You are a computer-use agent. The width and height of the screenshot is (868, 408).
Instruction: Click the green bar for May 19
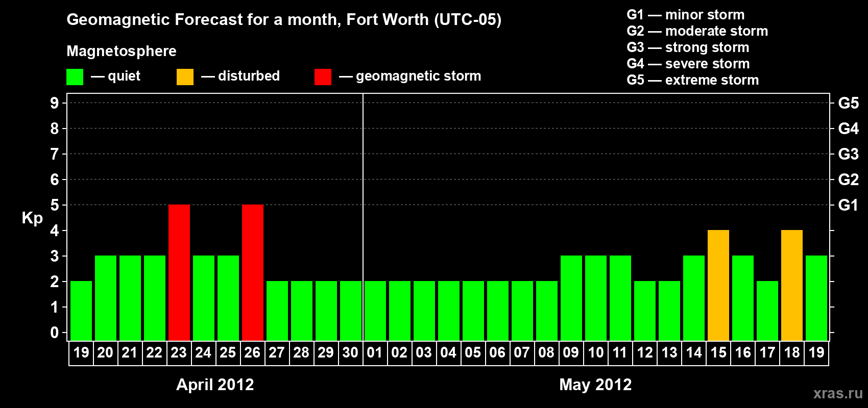pyautogui.click(x=816, y=298)
